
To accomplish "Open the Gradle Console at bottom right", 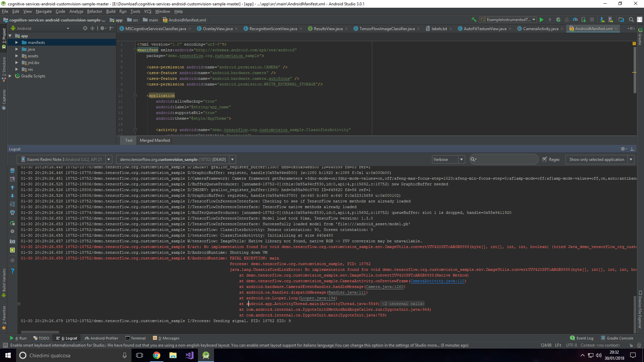I will [x=619, y=338].
